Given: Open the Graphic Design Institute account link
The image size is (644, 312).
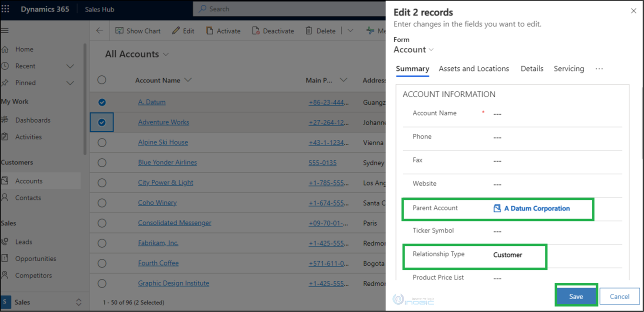Looking at the screenshot, I should point(173,283).
